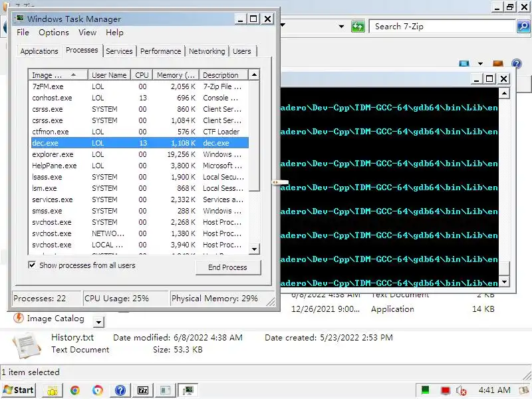Open the second multicolor browser taskbar icon

98,390
